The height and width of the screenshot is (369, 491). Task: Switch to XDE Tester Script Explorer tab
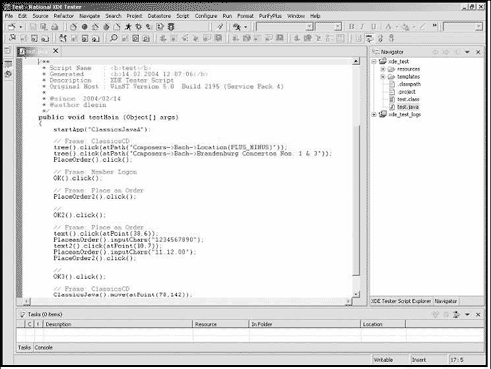tap(401, 301)
